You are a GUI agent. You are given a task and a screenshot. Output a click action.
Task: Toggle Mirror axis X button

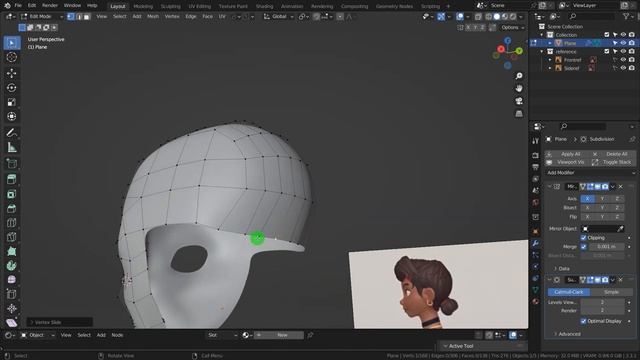pyautogui.click(x=587, y=198)
